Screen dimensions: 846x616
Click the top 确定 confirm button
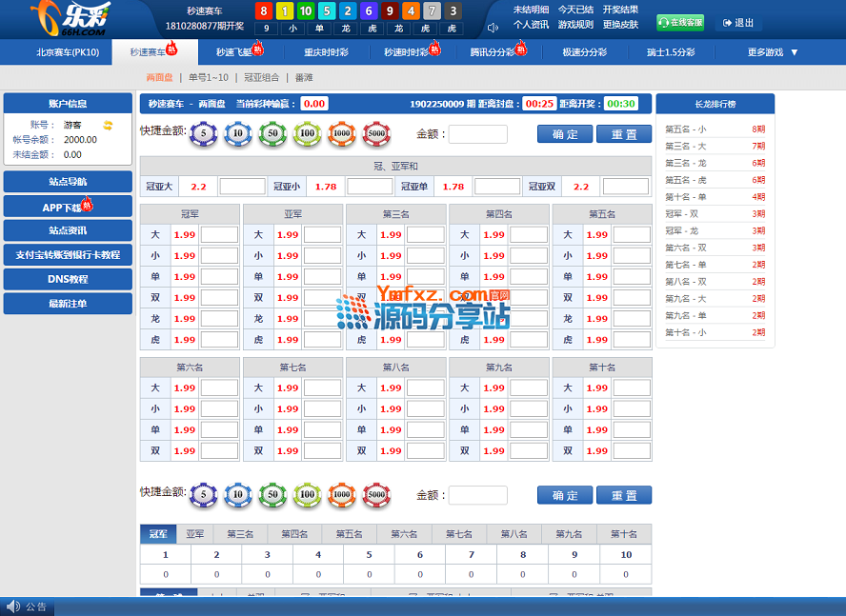click(565, 134)
